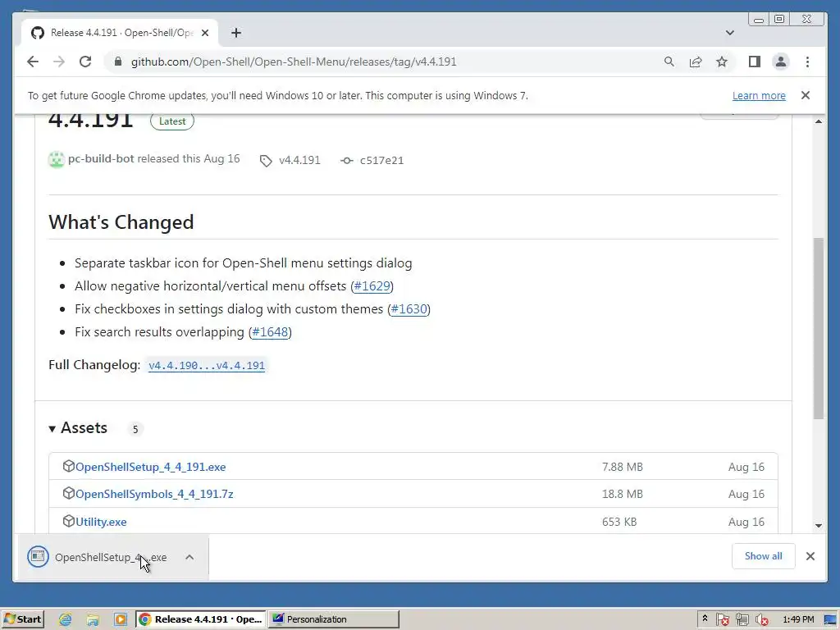Click the 653 KB file size text
Image resolution: width=840 pixels, height=630 pixels.
(619, 522)
